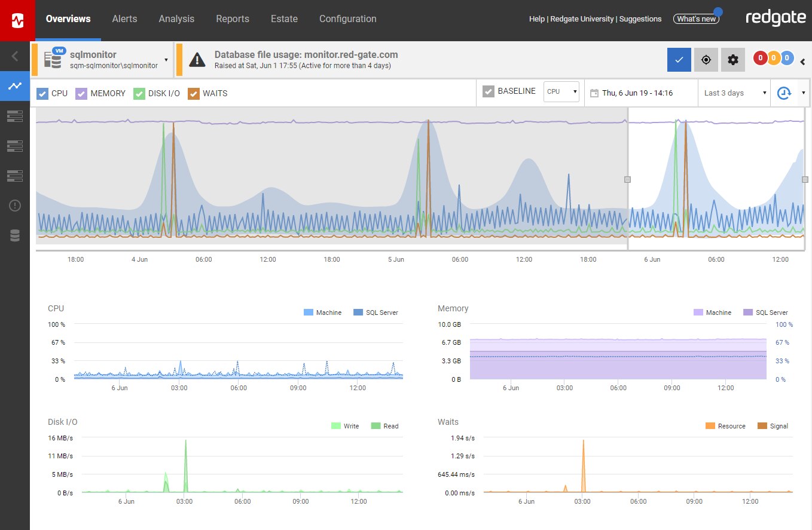The width and height of the screenshot is (812, 530).
Task: Toggle the BASELINE checkbox off
Action: 489,91
